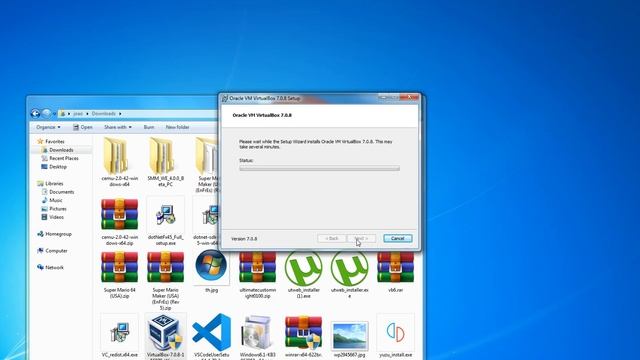Viewport: 640px width, 360px height.
Task: Select Favorites in the navigation pane
Action: click(x=55, y=141)
